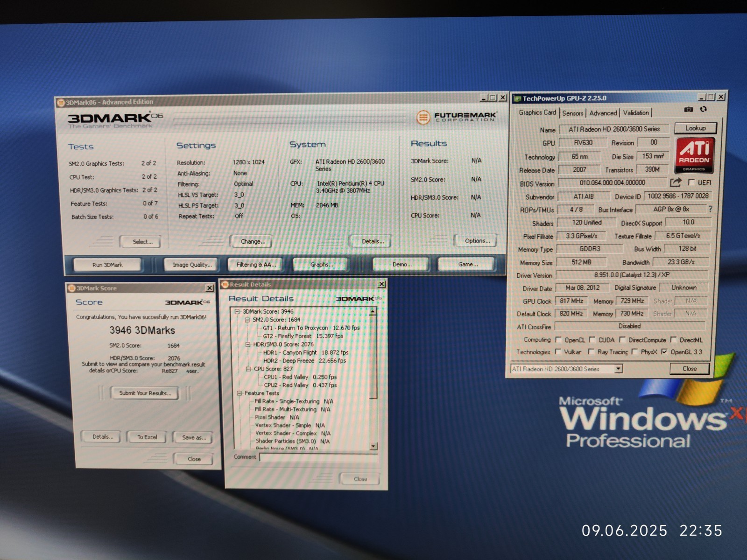Image resolution: width=747 pixels, height=560 pixels.
Task: Click Driver Version value 8.951.0.0
Action: point(631,275)
